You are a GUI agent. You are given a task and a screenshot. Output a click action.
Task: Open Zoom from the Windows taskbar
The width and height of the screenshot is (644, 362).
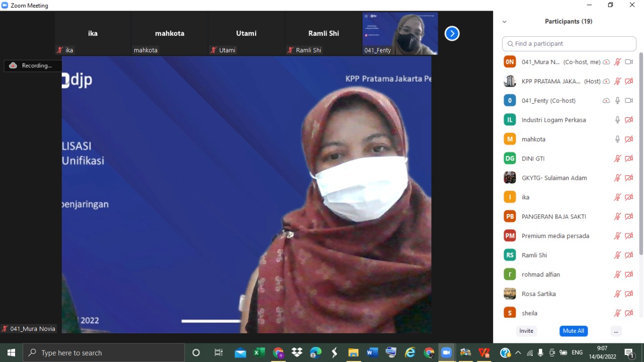(446, 352)
